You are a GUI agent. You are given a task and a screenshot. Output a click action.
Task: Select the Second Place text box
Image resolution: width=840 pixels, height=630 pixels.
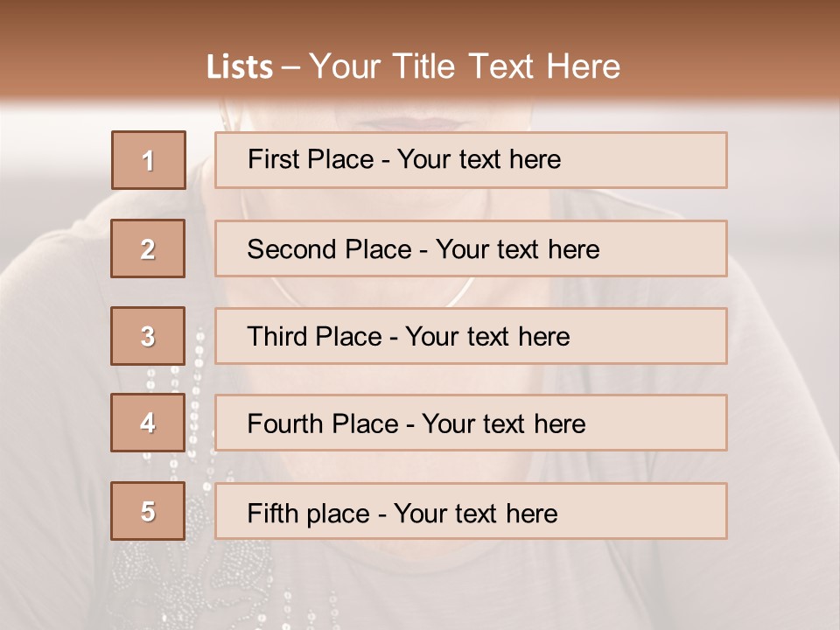click(471, 248)
